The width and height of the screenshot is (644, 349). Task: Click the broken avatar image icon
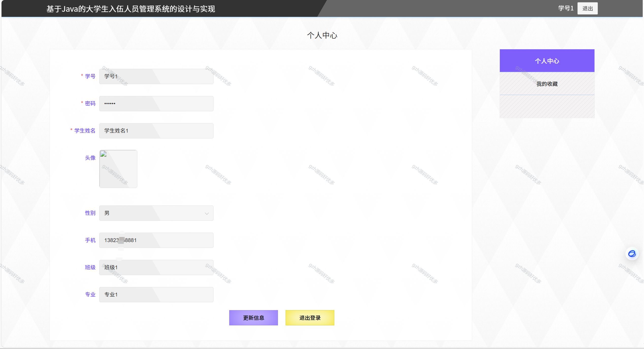(103, 154)
